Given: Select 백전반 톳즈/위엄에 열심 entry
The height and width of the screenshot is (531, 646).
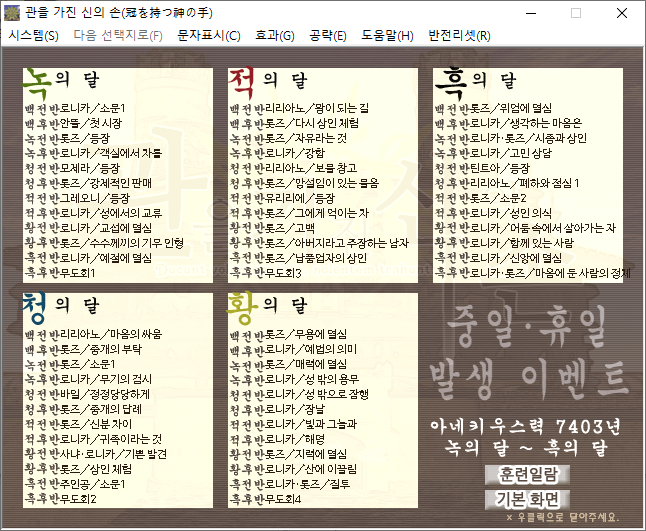Looking at the screenshot, I should (493, 109).
